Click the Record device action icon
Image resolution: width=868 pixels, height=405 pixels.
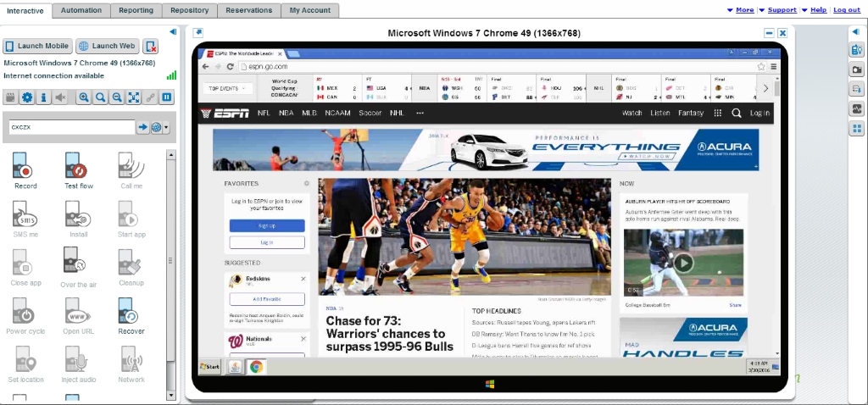point(23,165)
